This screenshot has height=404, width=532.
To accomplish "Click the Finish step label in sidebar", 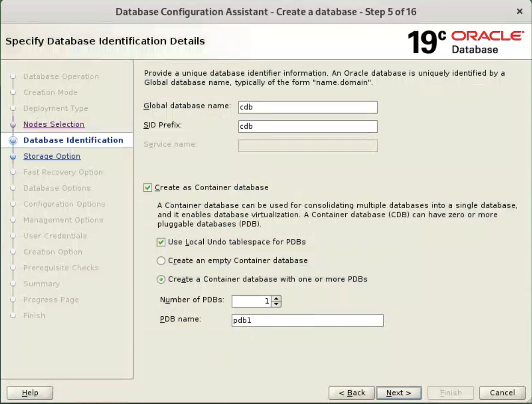I will pos(34,316).
